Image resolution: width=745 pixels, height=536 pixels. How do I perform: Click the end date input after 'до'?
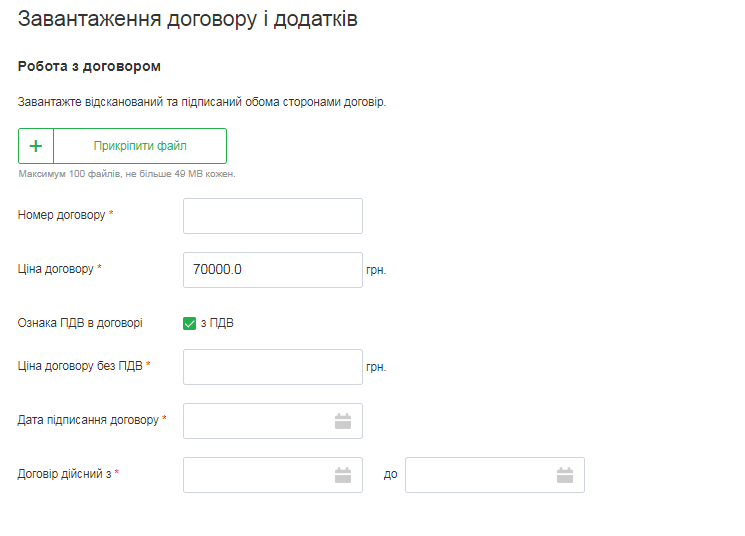(x=480, y=475)
